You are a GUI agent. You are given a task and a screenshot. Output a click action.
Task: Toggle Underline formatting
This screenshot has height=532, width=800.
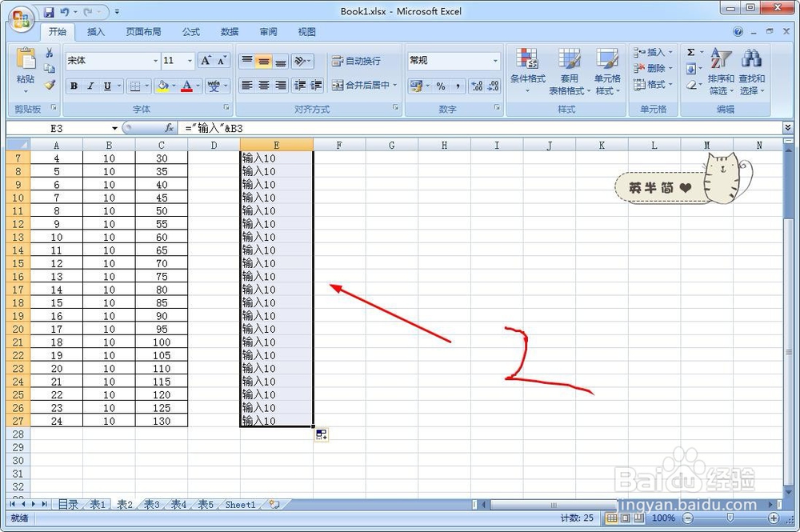[107, 86]
